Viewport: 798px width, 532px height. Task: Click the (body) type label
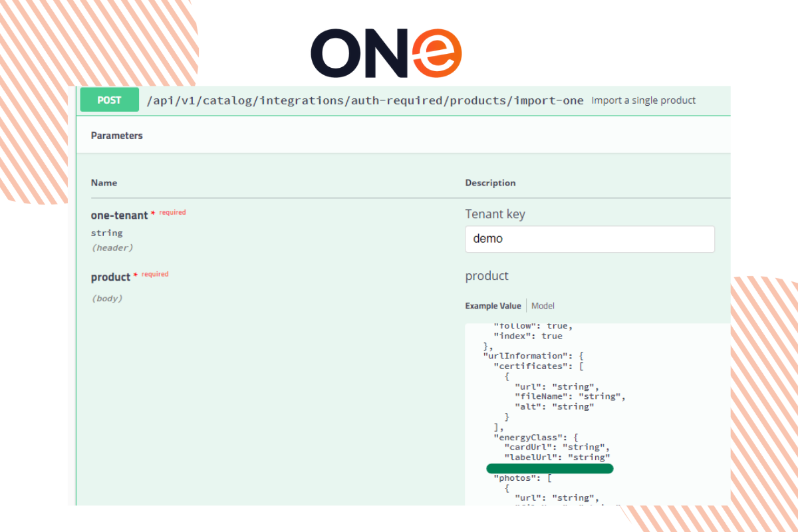point(107,298)
